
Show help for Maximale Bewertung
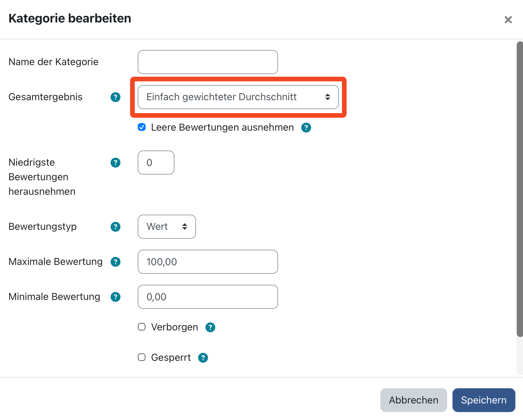point(116,262)
